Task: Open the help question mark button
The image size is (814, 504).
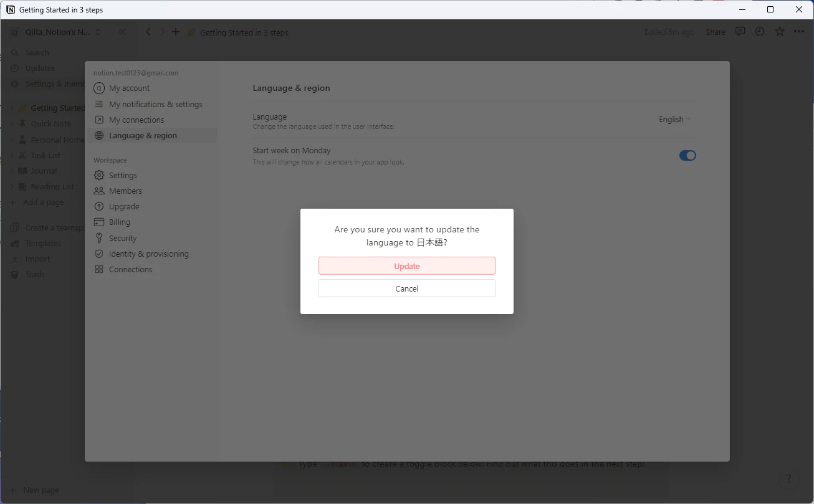Action: pos(789,478)
